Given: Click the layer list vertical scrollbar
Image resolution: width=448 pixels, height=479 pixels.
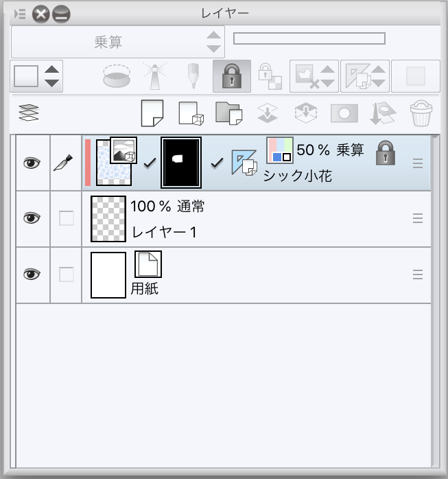Looking at the screenshot, I should (x=435, y=301).
